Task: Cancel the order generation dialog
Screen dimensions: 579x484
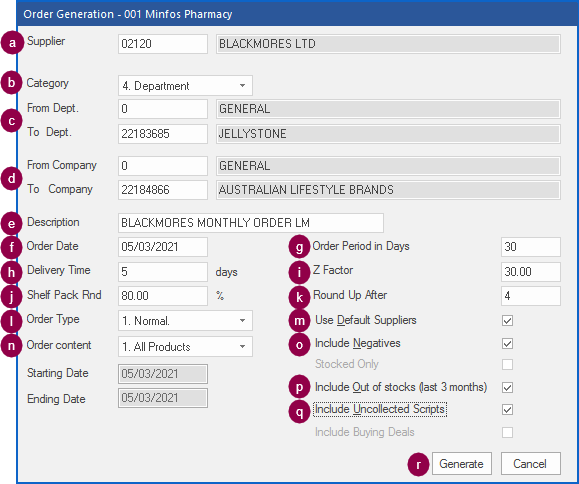Action: (x=530, y=463)
